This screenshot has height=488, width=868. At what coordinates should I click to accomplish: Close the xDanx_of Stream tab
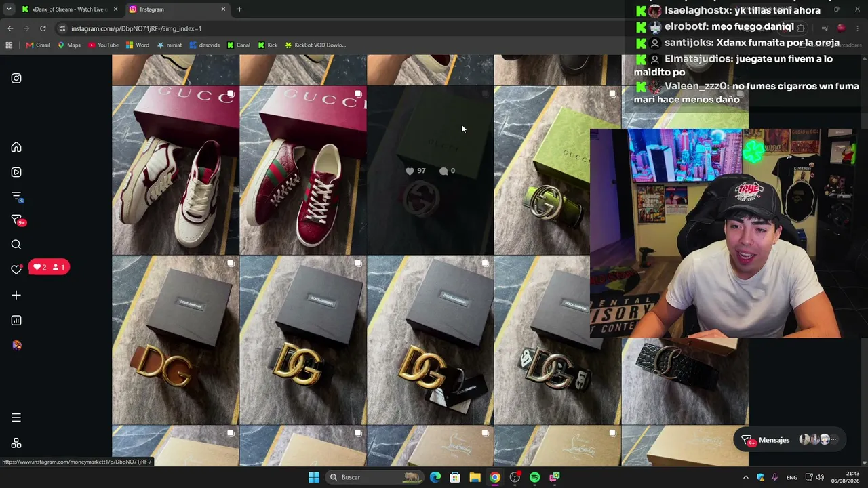(x=115, y=9)
